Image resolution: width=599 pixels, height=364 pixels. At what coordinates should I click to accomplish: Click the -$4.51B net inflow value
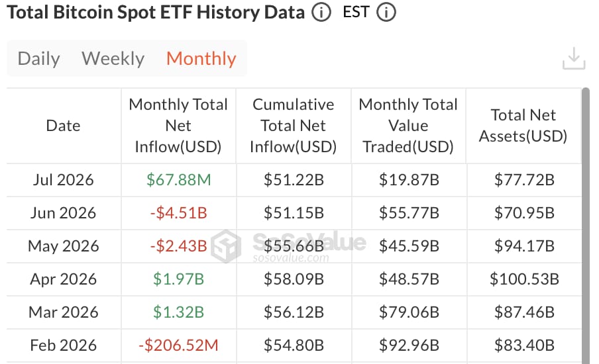pyautogui.click(x=178, y=213)
